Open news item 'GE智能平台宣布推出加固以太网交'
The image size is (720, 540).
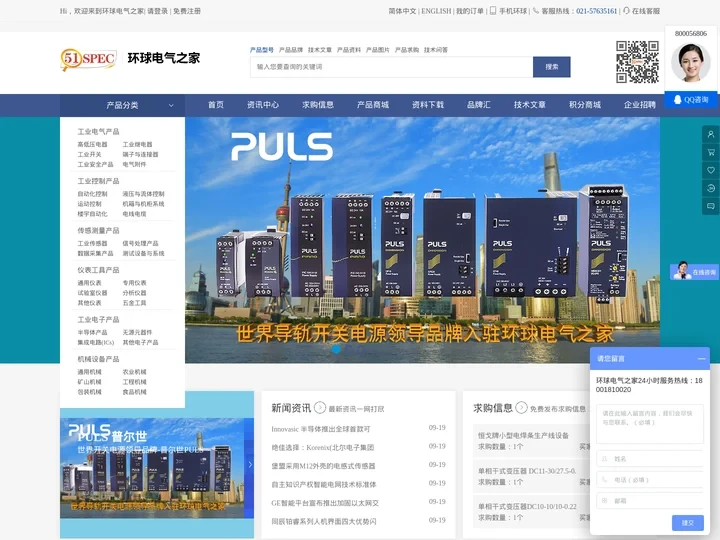click(x=325, y=503)
